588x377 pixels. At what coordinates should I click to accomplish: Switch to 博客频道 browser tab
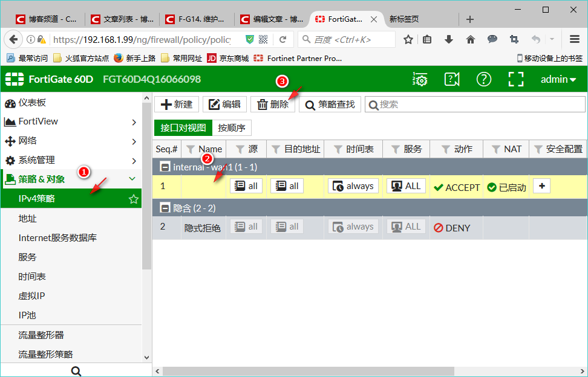click(x=47, y=19)
